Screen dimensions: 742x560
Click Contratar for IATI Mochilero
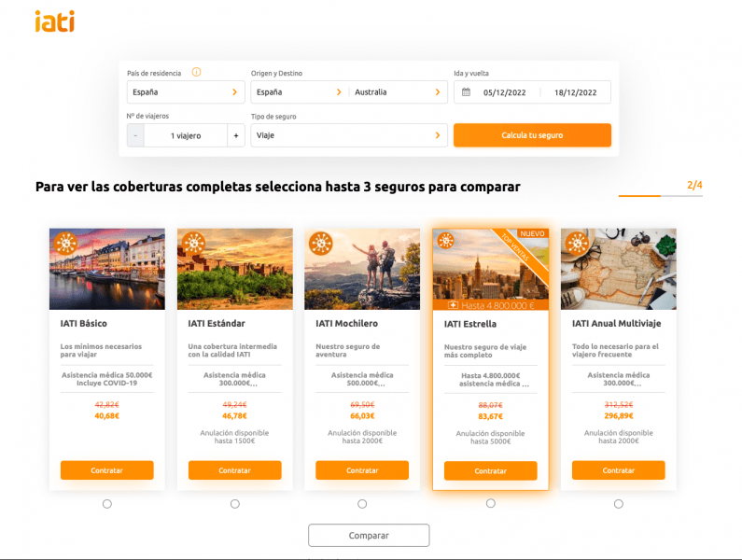362,470
